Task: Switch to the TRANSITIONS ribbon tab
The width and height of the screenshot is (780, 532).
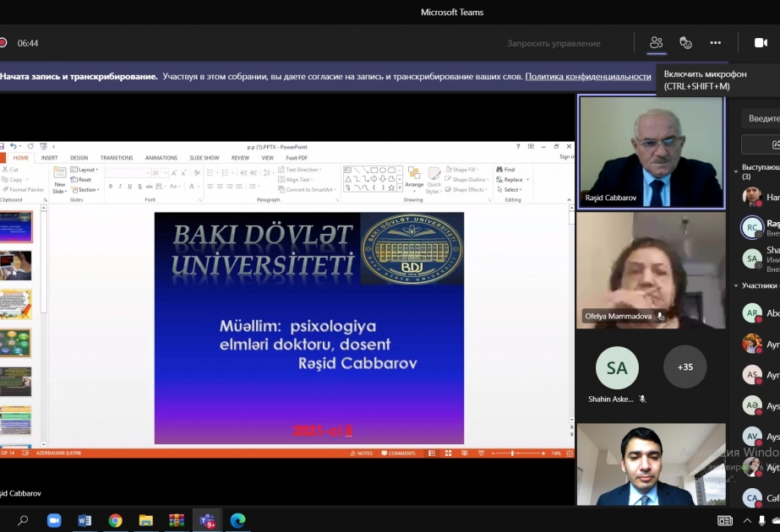Action: point(117,158)
